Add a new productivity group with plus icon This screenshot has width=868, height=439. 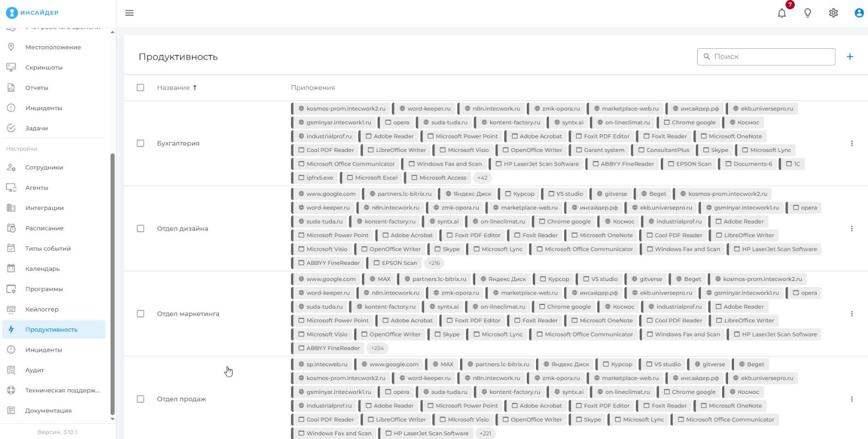[850, 56]
